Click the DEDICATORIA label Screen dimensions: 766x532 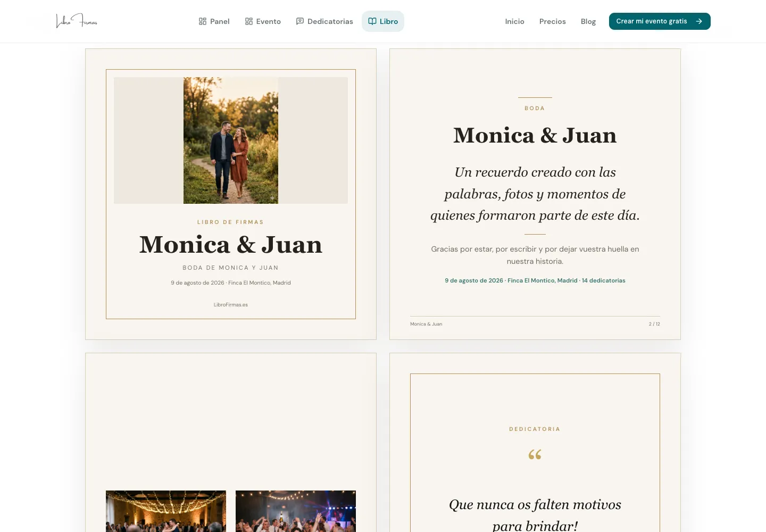tap(535, 429)
